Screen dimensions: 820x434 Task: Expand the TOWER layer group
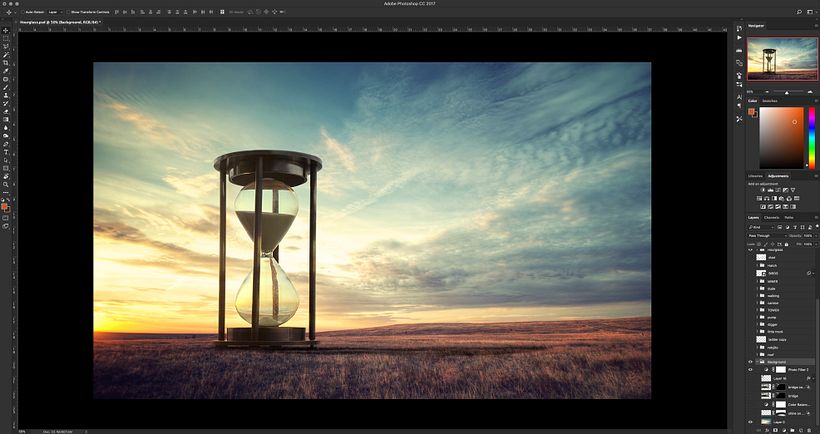click(757, 310)
